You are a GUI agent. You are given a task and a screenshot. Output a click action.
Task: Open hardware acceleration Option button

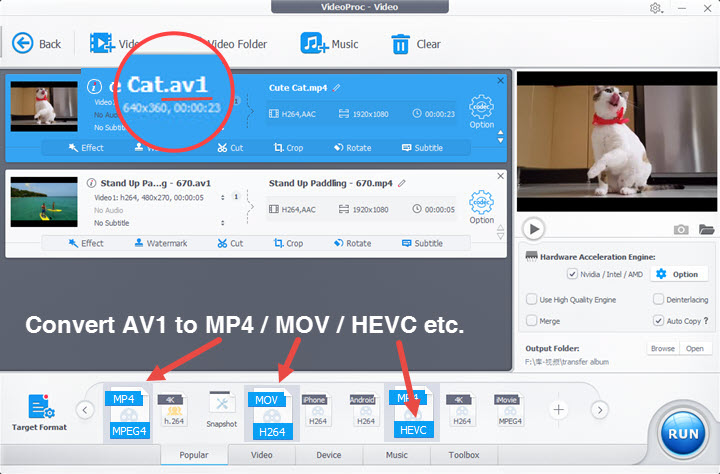[677, 274]
